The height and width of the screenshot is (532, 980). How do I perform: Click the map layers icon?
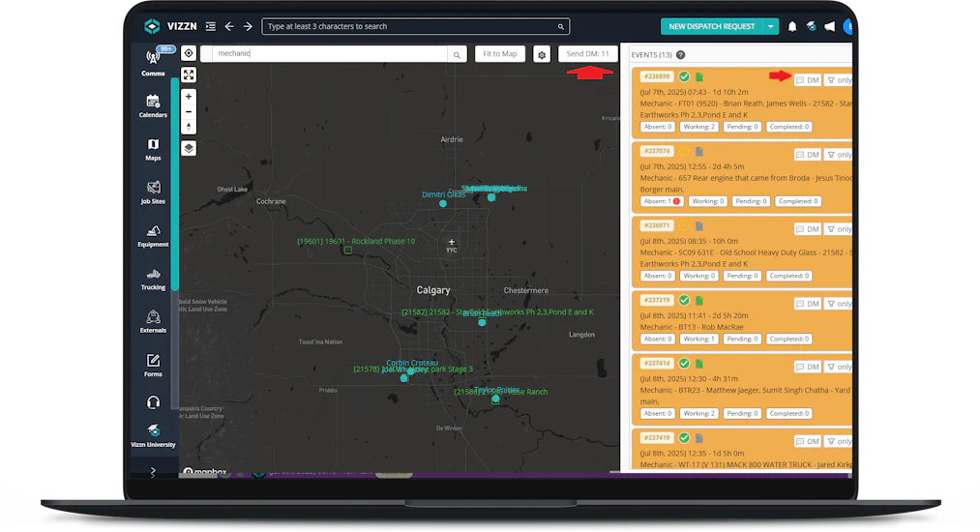(x=189, y=148)
